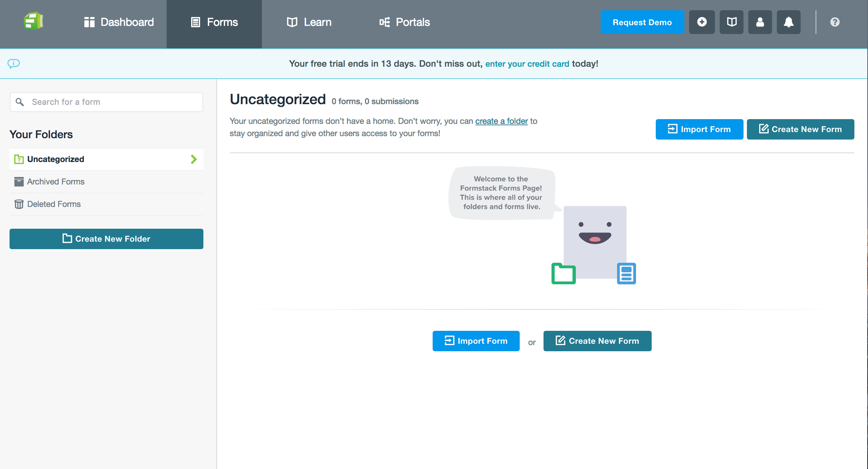Click the smiling form mascot
This screenshot has width=868, height=469.
click(595, 242)
